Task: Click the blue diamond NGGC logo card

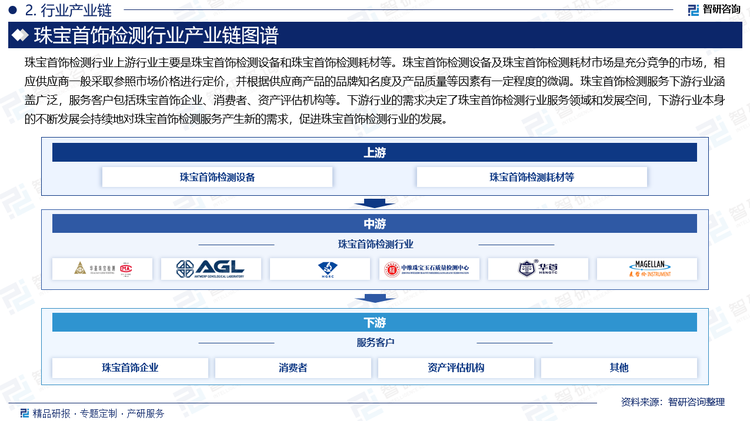Action: coord(320,269)
